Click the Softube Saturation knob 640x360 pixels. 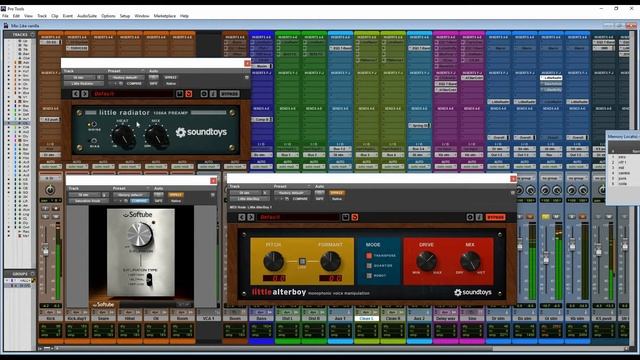coord(140,234)
